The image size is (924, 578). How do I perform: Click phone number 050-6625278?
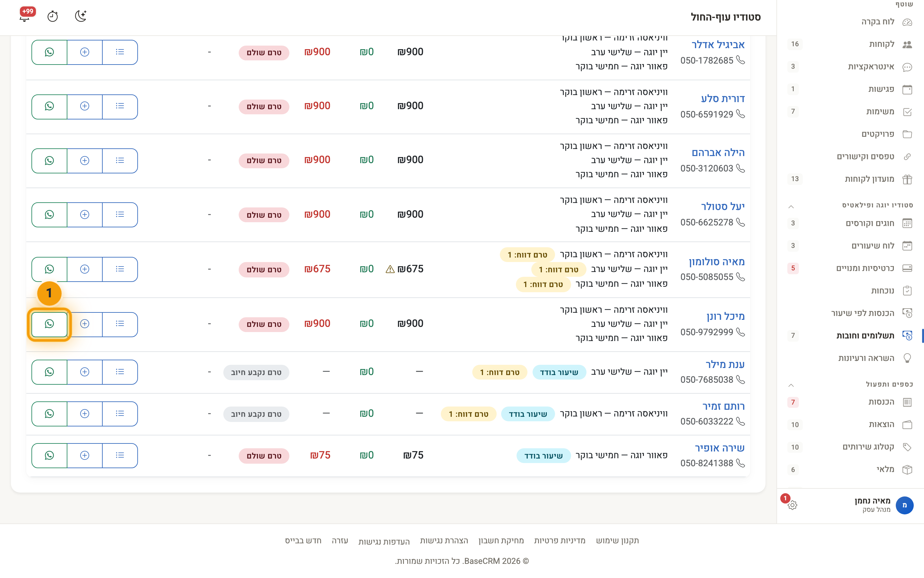[707, 223]
